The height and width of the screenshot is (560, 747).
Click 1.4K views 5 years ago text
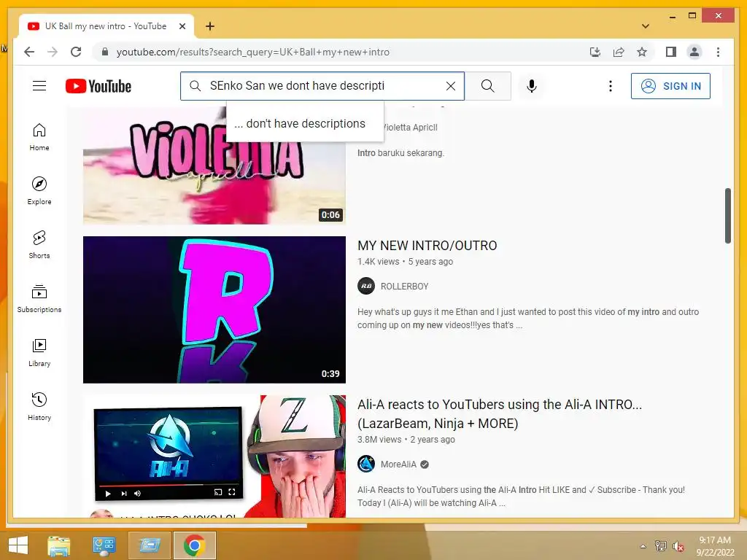[405, 262]
